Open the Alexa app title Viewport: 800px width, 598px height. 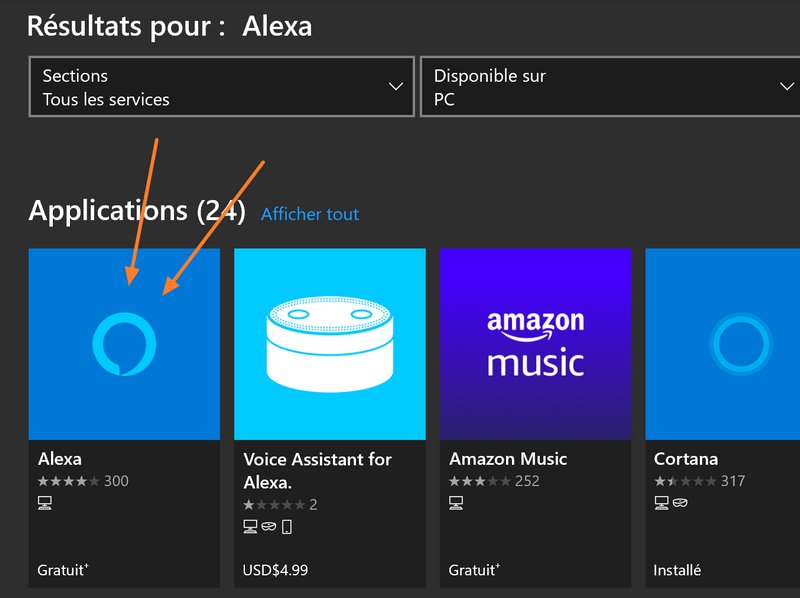tap(60, 459)
